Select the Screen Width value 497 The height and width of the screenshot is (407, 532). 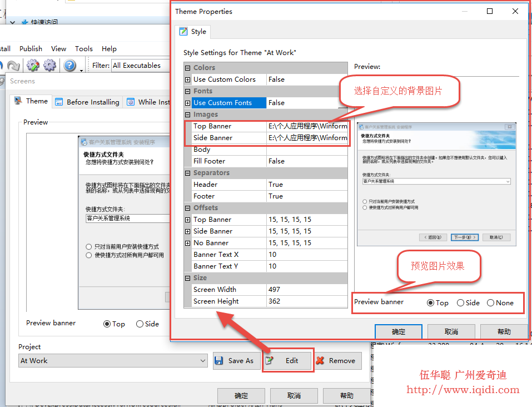coord(307,290)
